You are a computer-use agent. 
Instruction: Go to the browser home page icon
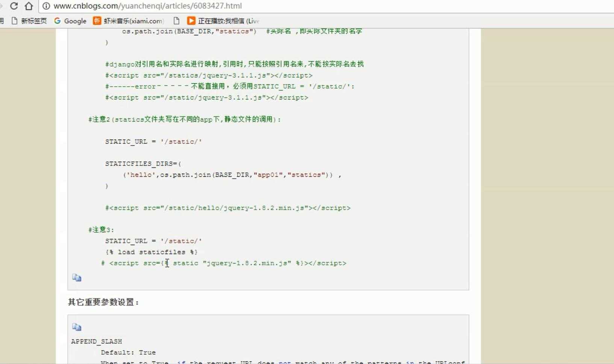[29, 6]
